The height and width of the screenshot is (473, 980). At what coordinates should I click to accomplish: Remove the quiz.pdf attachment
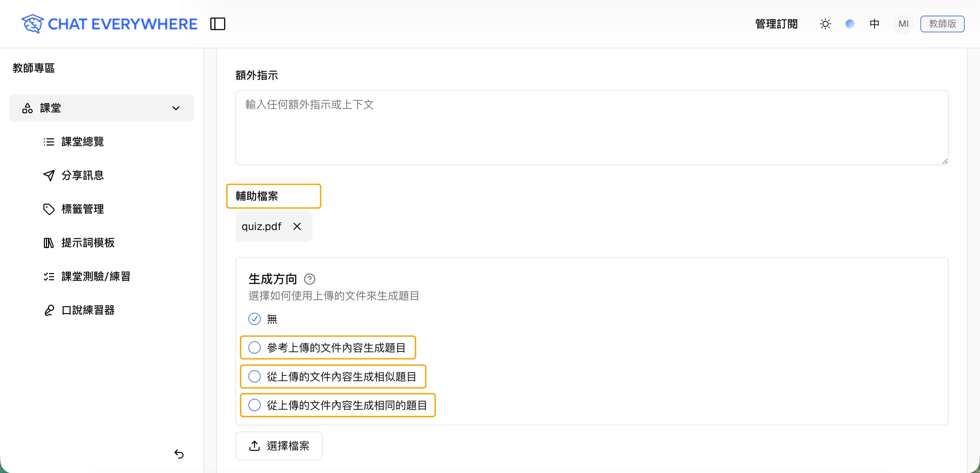[297, 226]
